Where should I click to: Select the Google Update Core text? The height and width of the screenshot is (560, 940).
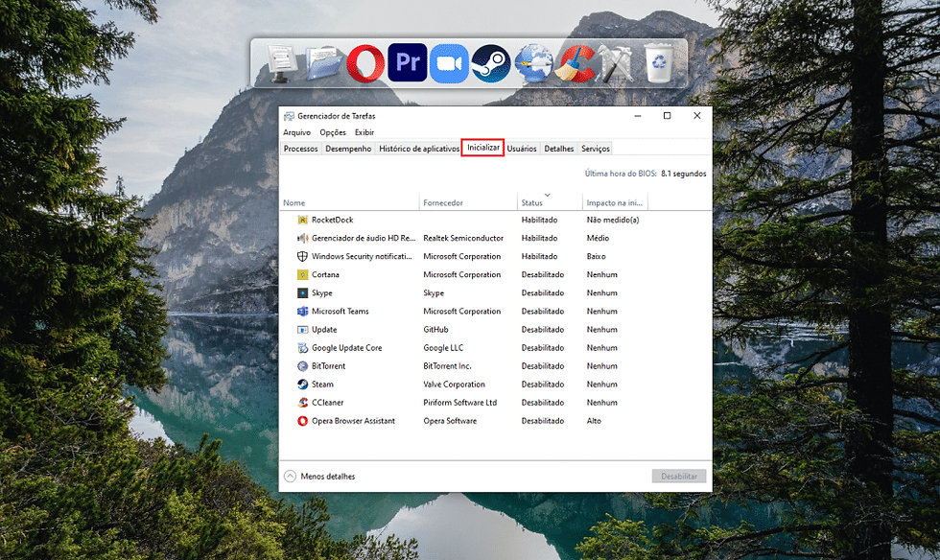346,348
